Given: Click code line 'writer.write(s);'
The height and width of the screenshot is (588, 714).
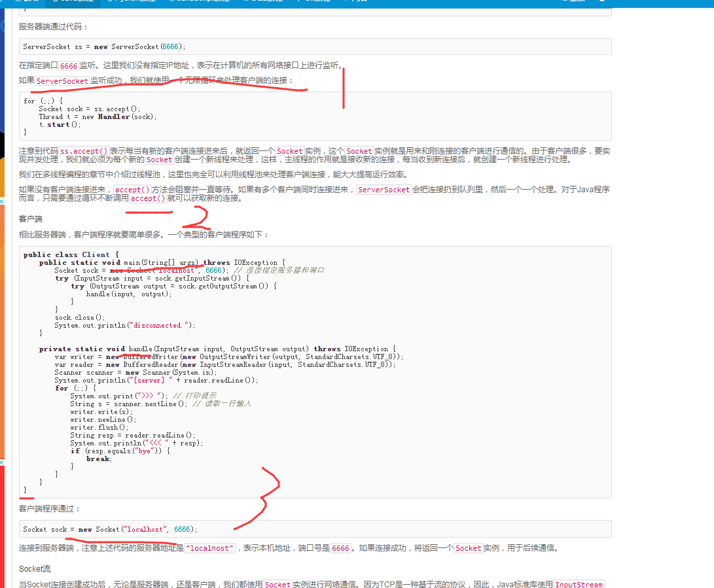Looking at the screenshot, I should point(101,411).
